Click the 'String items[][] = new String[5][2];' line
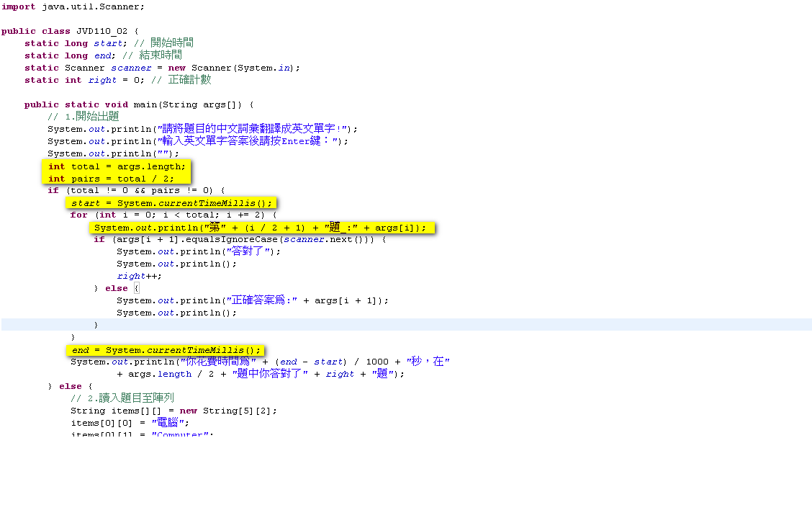 point(173,411)
